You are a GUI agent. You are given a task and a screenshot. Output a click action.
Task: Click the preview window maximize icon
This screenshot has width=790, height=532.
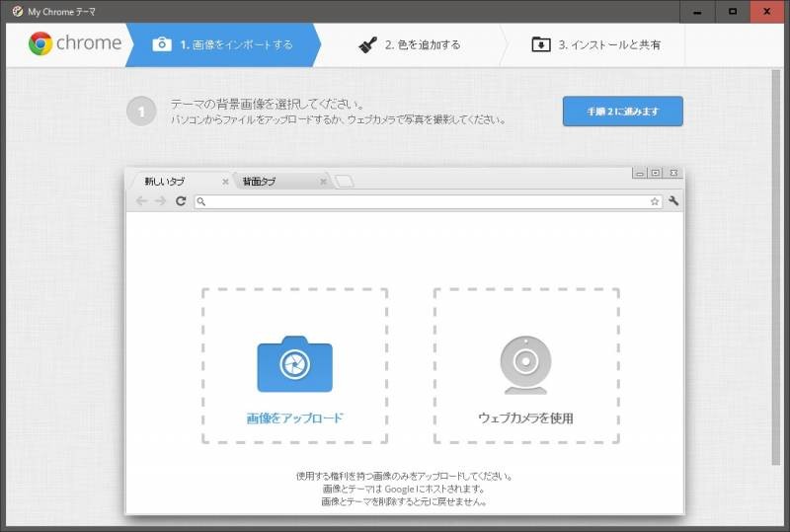point(656,173)
